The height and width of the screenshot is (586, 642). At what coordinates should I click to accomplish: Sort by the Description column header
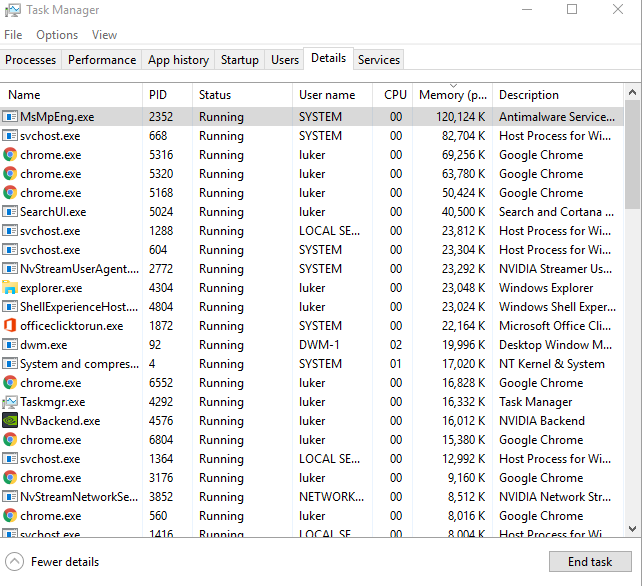point(558,95)
